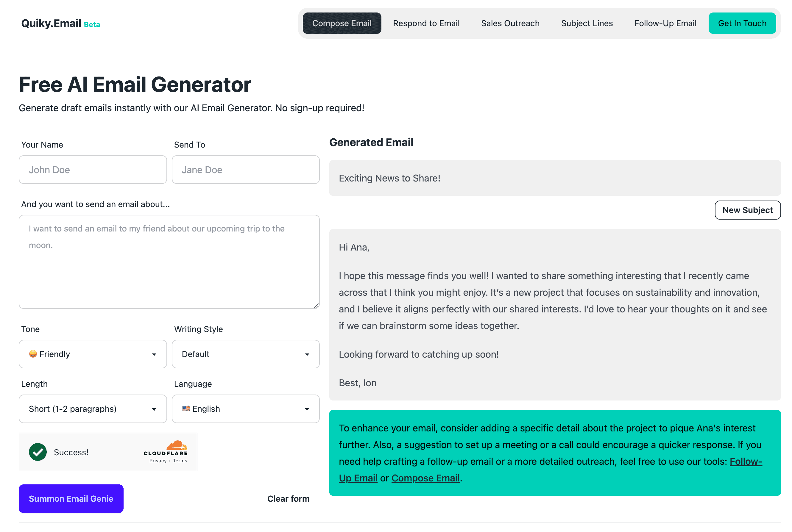Click the green Cloudflare success checkmark
792x532 pixels.
coord(38,452)
